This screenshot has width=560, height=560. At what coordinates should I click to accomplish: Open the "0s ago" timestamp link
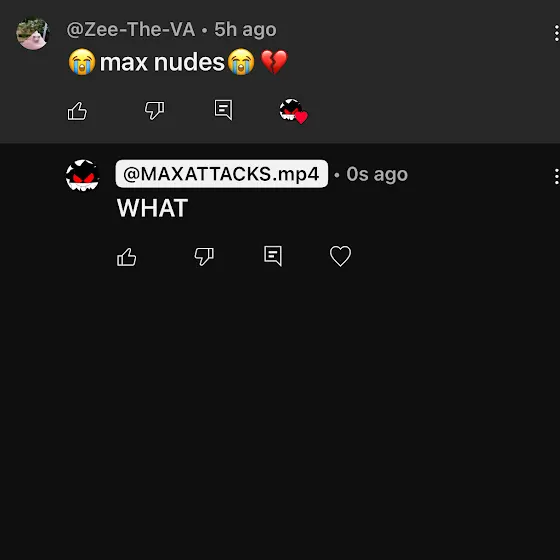377,175
